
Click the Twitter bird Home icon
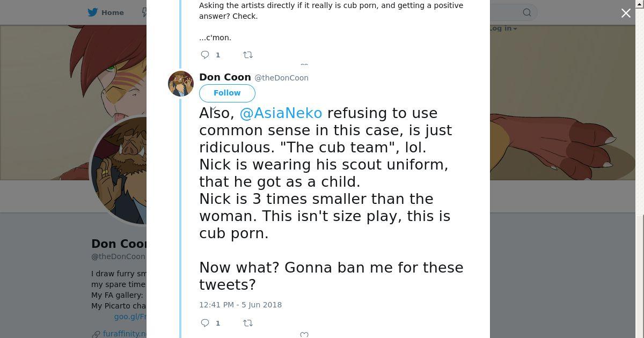coord(93,12)
